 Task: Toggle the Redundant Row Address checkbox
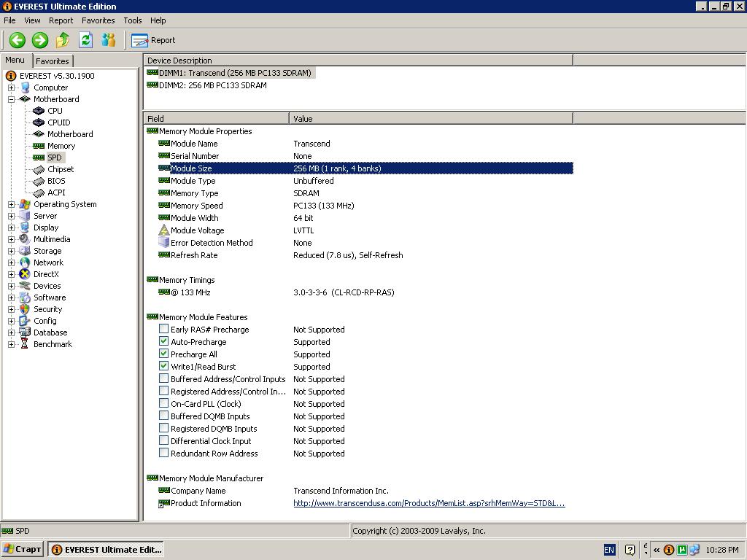pyautogui.click(x=163, y=452)
